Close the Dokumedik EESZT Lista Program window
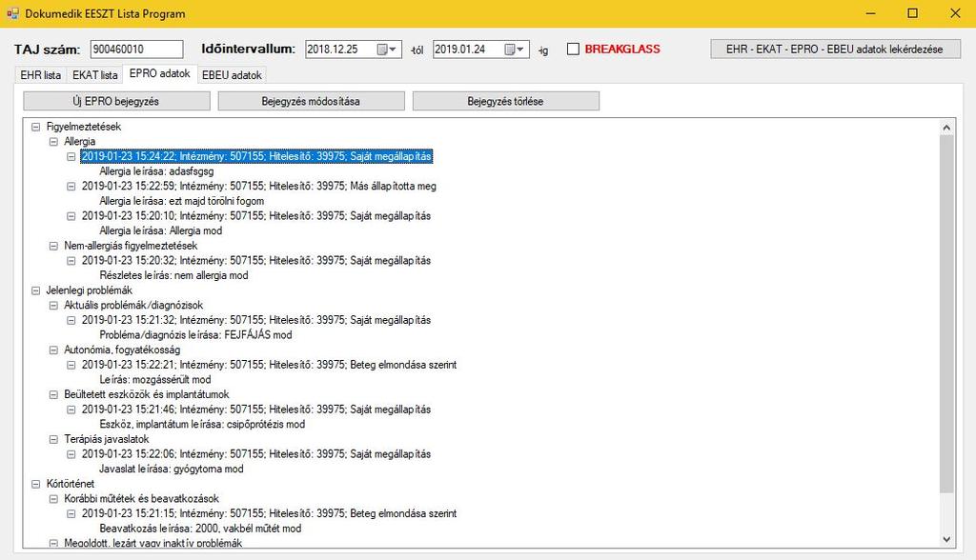976x560 pixels. tap(955, 13)
